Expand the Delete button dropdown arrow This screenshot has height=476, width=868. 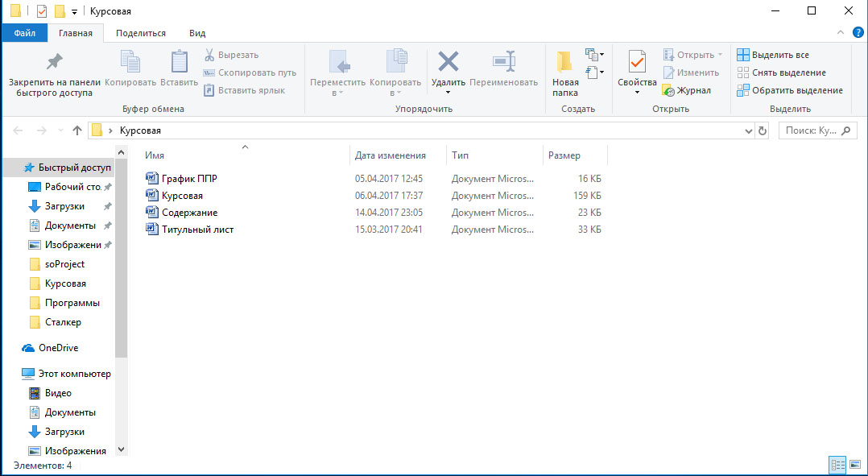coord(448,92)
